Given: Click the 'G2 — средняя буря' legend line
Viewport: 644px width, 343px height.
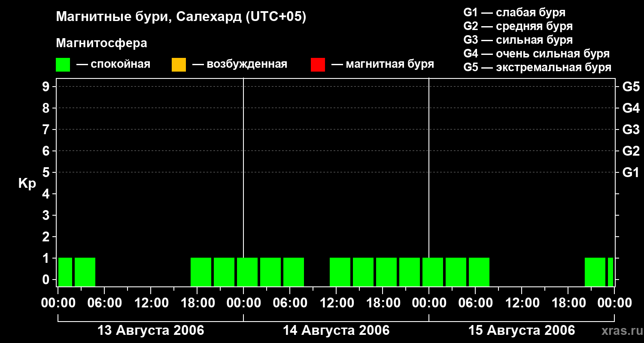Looking at the screenshot, I should click(x=518, y=26).
